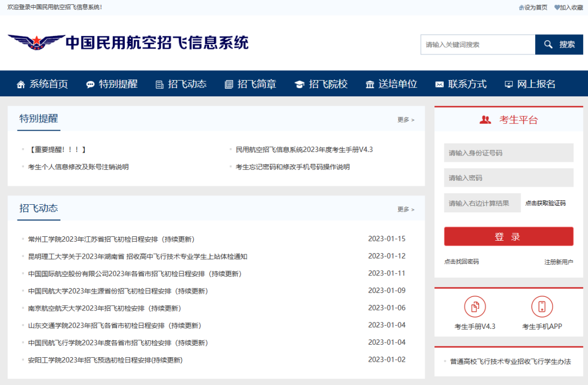Open the 网上报名 navigation item
This screenshot has height=385, width=588.
(530, 84)
